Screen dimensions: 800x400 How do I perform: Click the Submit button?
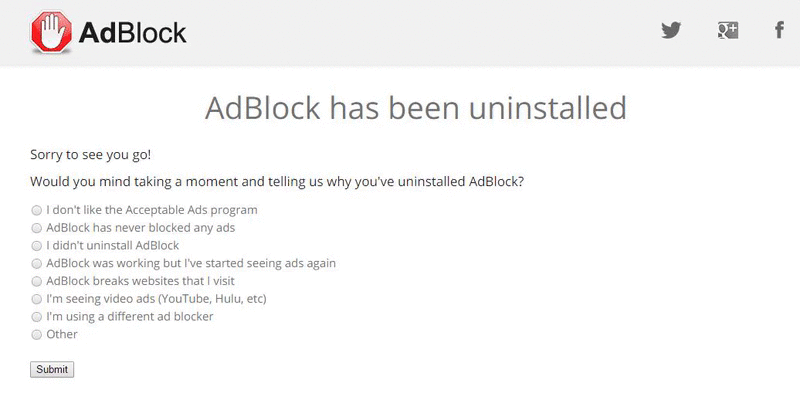click(52, 369)
